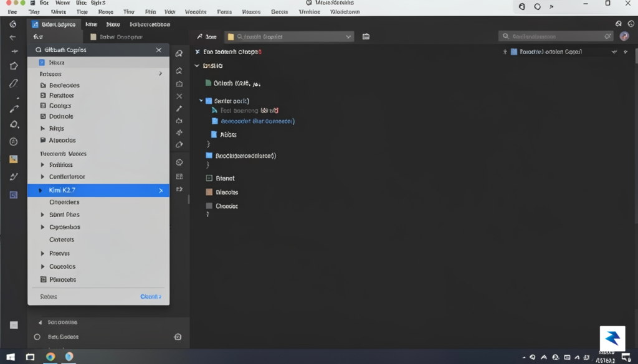Open the chevron dropdown in the right panel header
Viewport: 638px width, 364px height.
pos(614,52)
